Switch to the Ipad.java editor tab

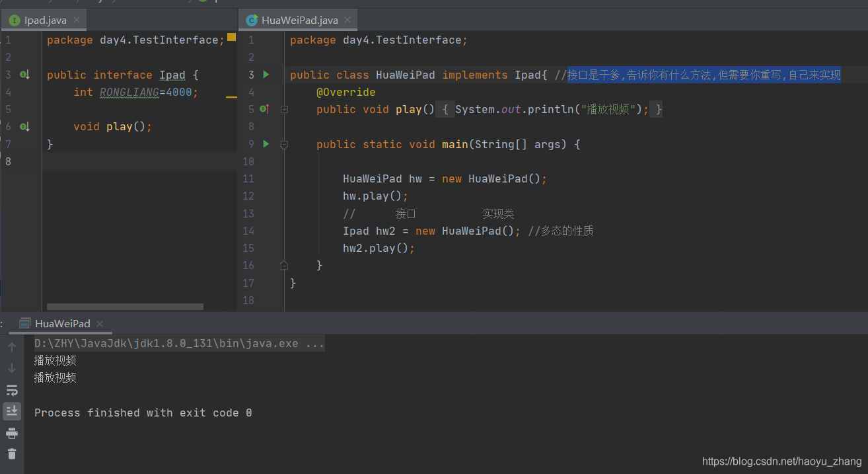(x=45, y=20)
